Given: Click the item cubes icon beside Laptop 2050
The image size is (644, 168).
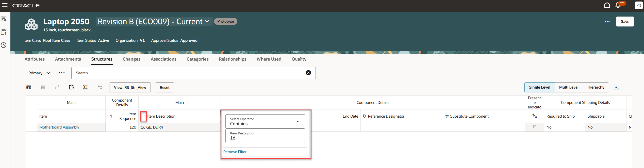Looking at the screenshot, I should pos(31,24).
